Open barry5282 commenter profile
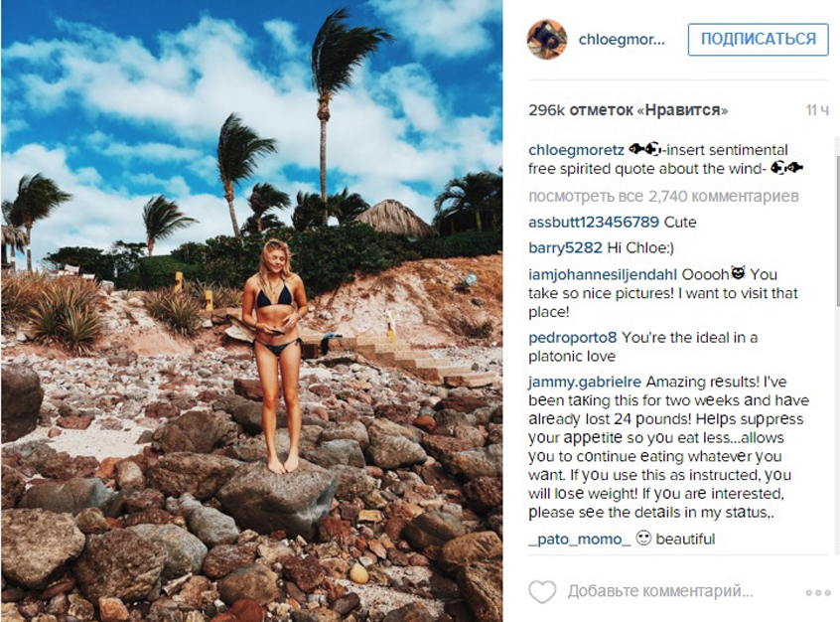The width and height of the screenshot is (840, 622). coord(565,247)
